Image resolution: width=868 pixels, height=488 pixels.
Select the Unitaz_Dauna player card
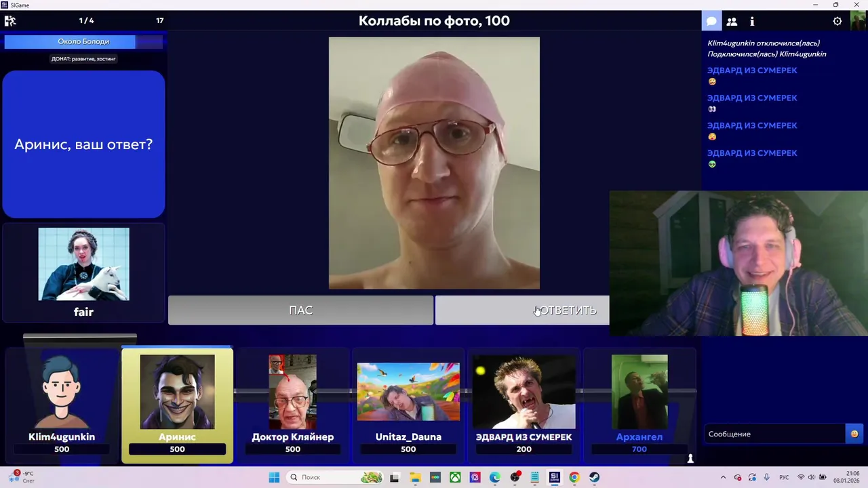pyautogui.click(x=408, y=405)
